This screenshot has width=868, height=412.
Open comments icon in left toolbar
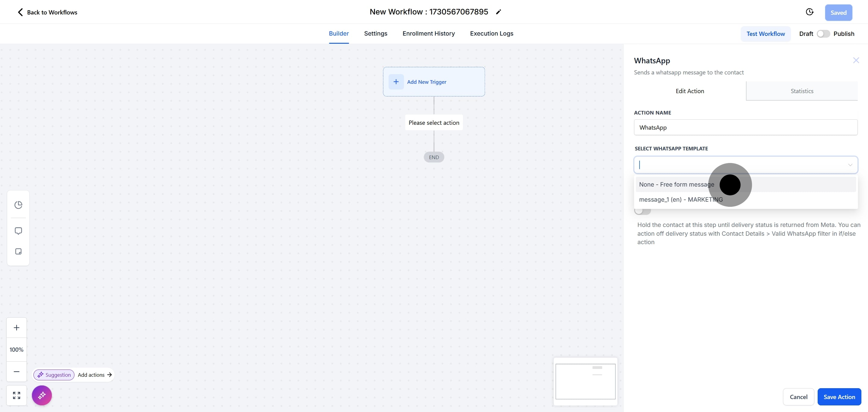coord(18,231)
